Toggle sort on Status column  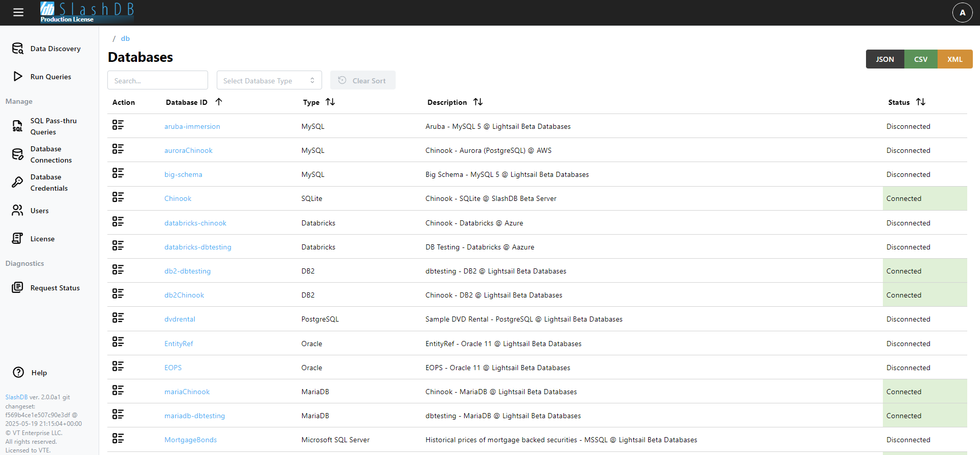(921, 102)
